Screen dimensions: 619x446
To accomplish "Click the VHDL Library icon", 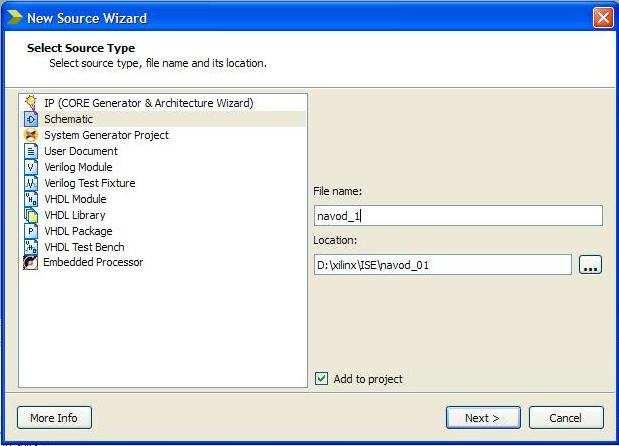I will [x=31, y=215].
